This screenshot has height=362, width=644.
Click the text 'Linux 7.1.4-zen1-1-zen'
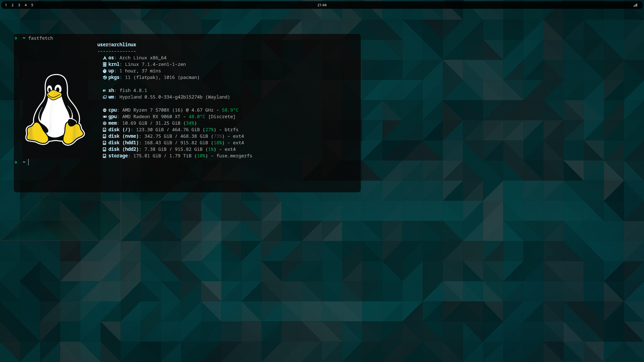pos(155,64)
